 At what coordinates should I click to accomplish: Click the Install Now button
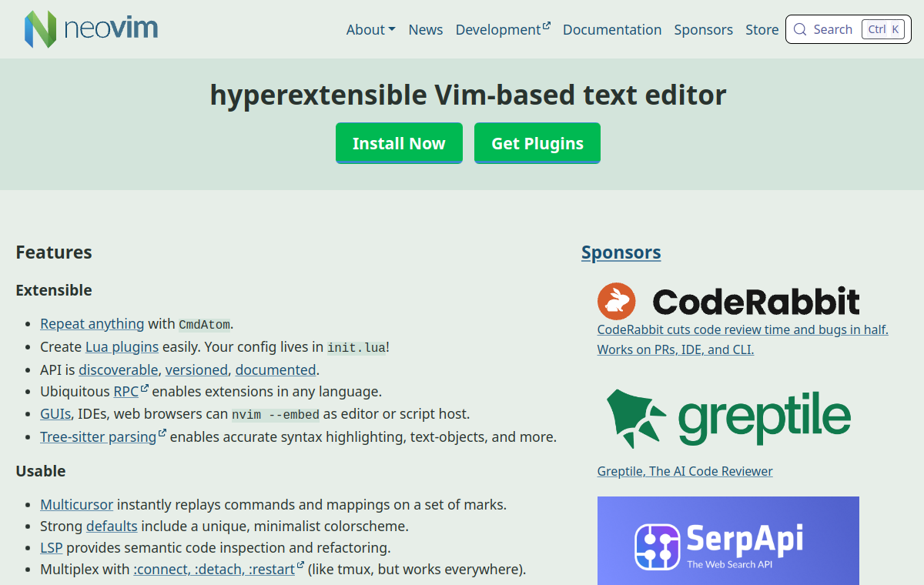click(x=399, y=143)
